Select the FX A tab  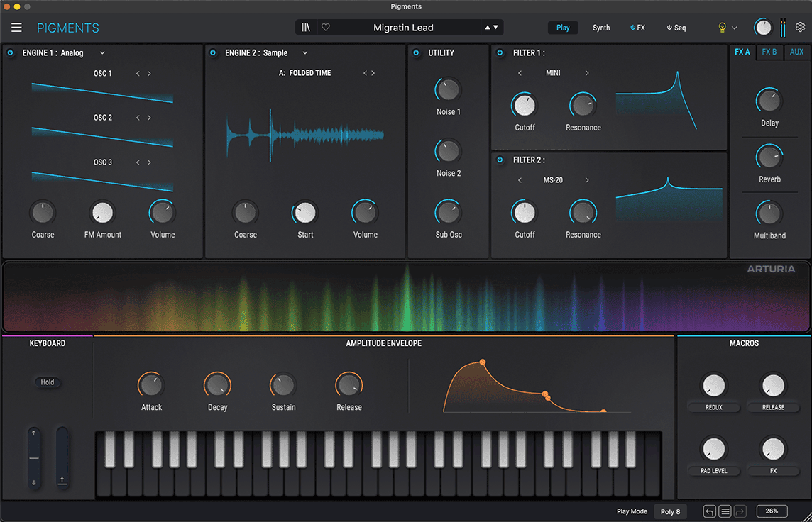pyautogui.click(x=742, y=52)
